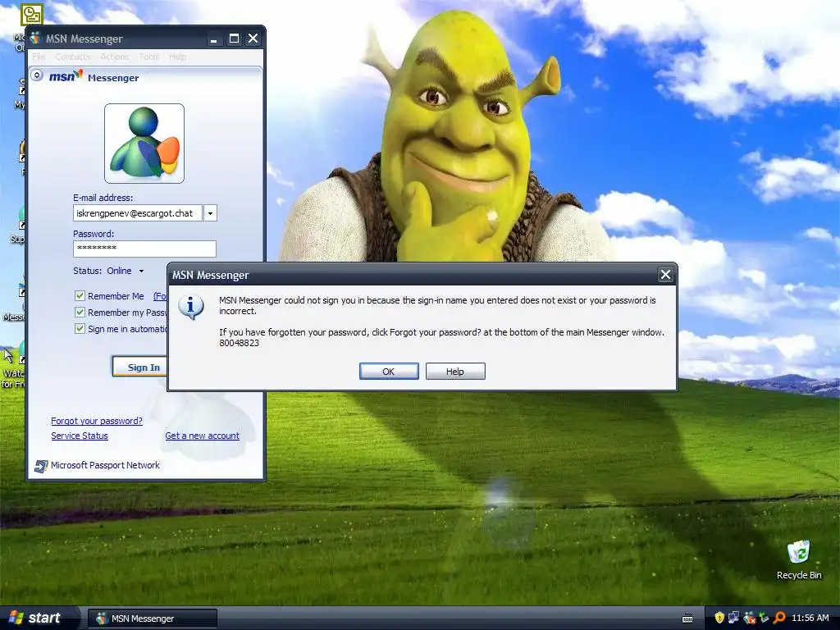Open the Contacts menu

pos(72,57)
